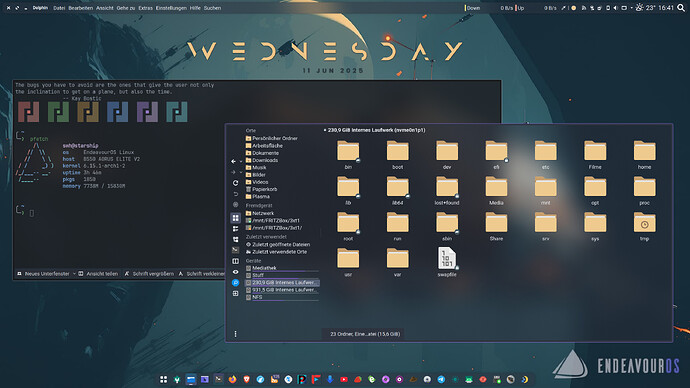
Task: Open the forward history dropdown arrow
Action: tap(241, 172)
